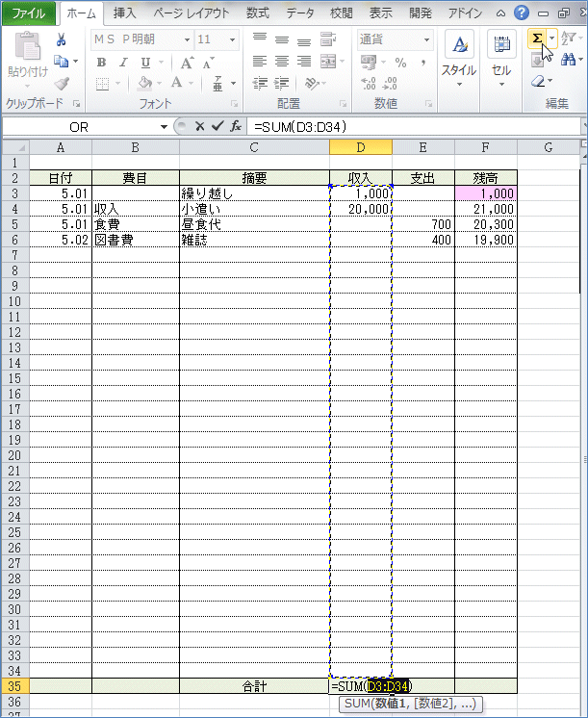The width and height of the screenshot is (588, 718).
Task: Click the merge and center icon
Action: 328,62
